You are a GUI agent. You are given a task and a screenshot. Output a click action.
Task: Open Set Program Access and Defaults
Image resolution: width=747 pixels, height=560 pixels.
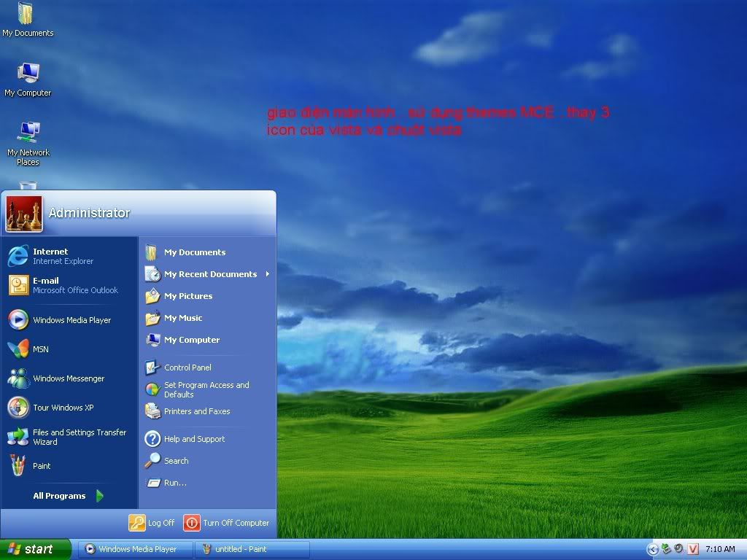208,389
